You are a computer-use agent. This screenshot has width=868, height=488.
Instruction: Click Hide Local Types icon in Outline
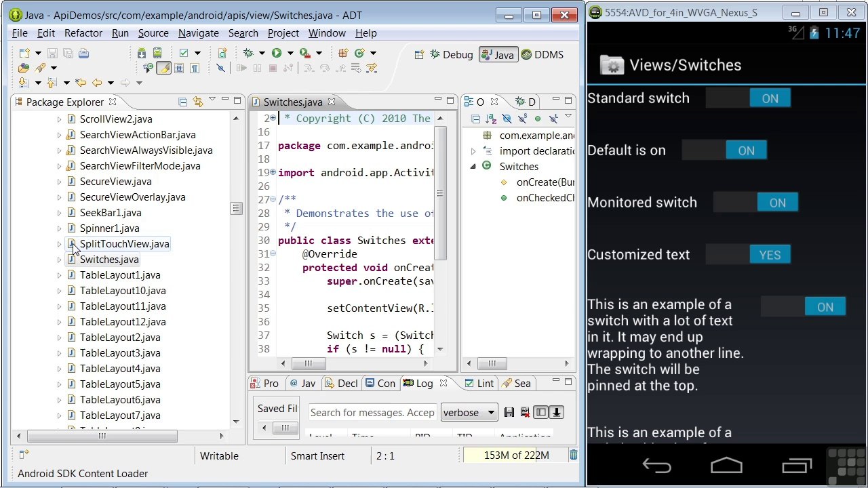pos(553,119)
